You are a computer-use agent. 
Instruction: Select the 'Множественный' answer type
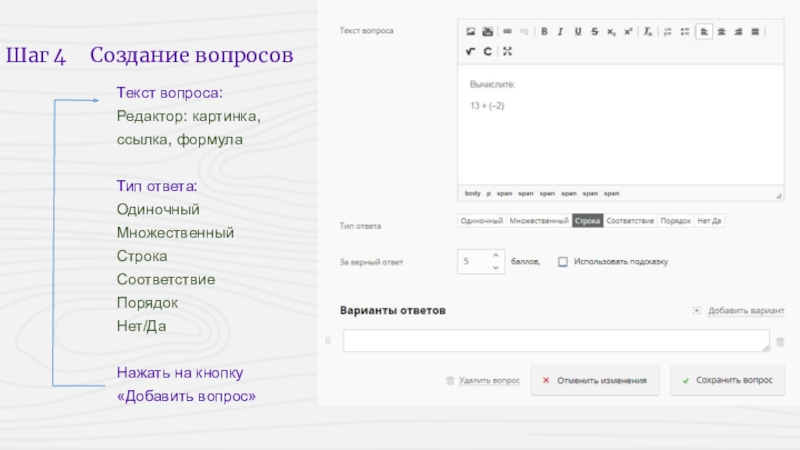click(x=538, y=220)
